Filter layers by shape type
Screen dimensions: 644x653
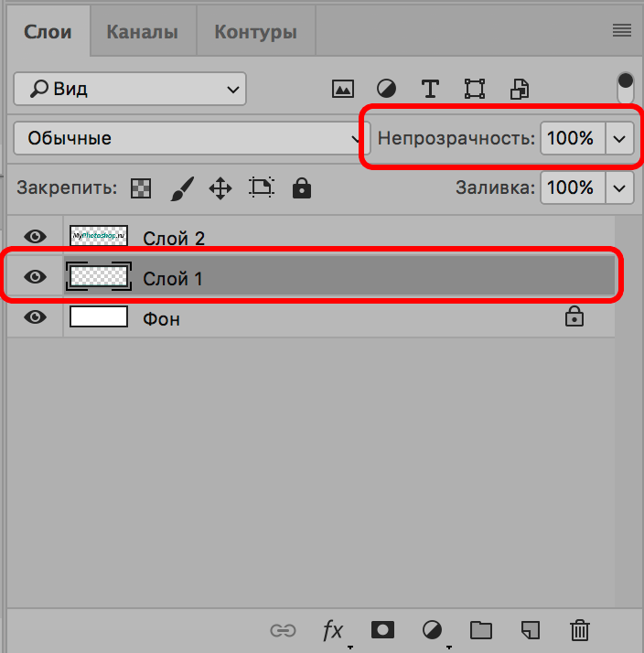point(474,89)
